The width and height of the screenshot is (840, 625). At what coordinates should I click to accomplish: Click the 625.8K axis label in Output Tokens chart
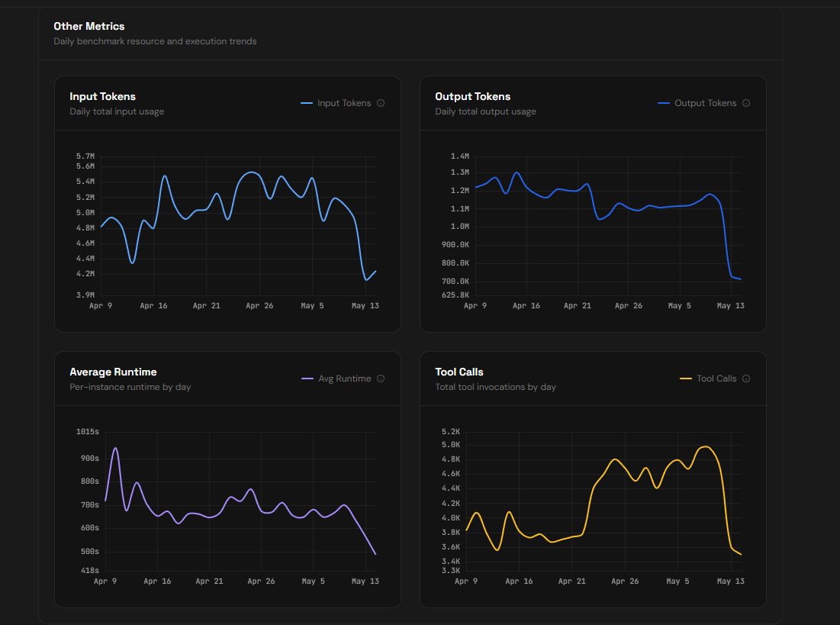tap(455, 295)
